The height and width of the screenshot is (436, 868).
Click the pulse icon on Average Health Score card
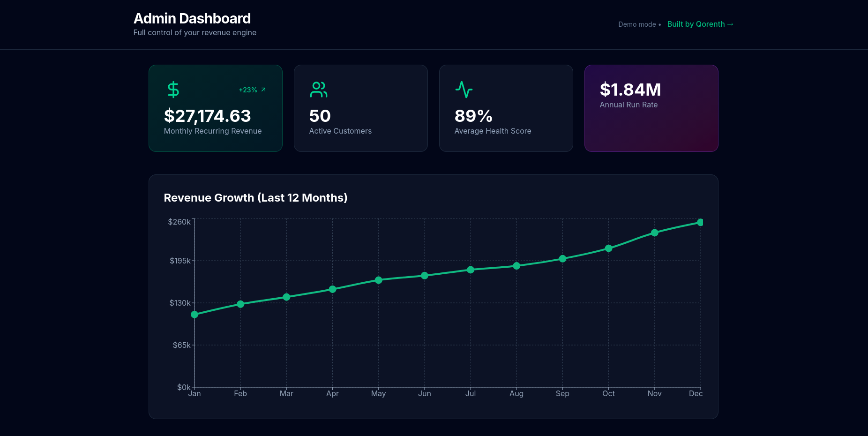coord(464,90)
